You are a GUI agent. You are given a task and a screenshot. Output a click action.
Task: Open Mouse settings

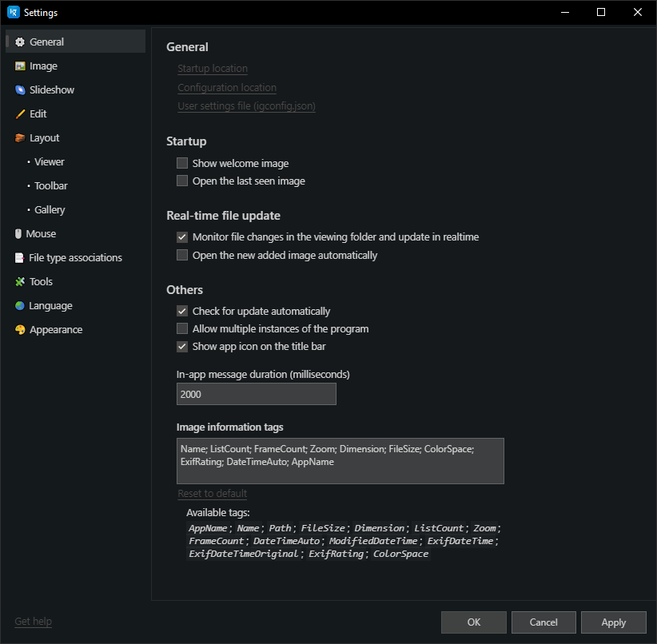pyautogui.click(x=75, y=233)
